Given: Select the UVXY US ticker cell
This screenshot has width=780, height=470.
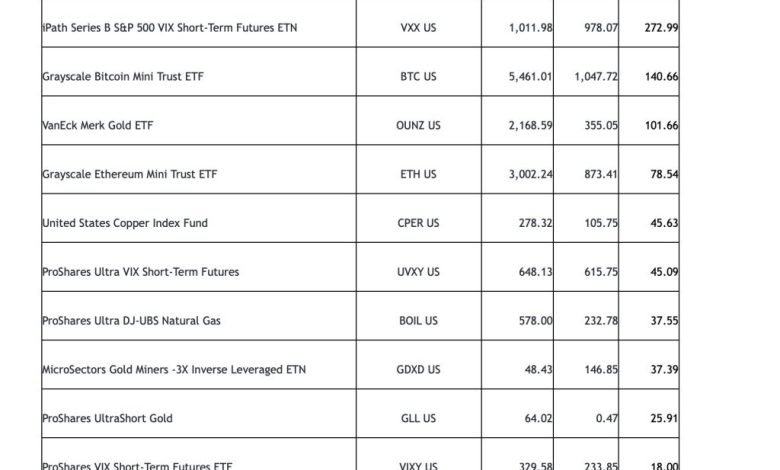Looking at the screenshot, I should pos(417,272).
